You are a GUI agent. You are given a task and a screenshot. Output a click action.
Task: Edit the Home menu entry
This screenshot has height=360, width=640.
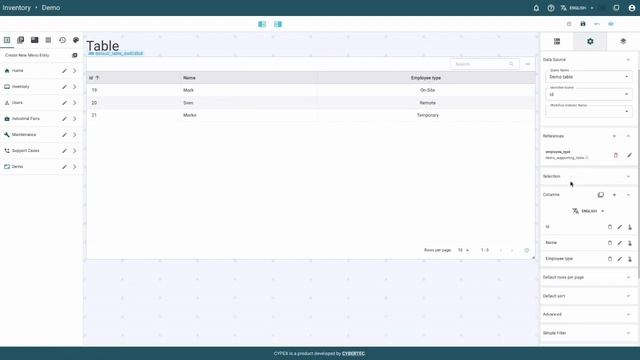coord(64,71)
